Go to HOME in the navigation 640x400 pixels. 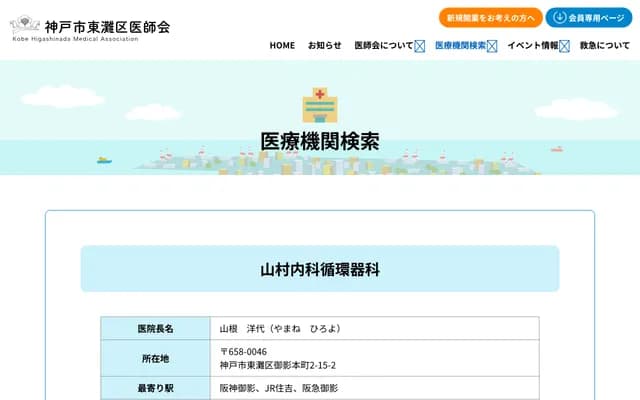282,46
